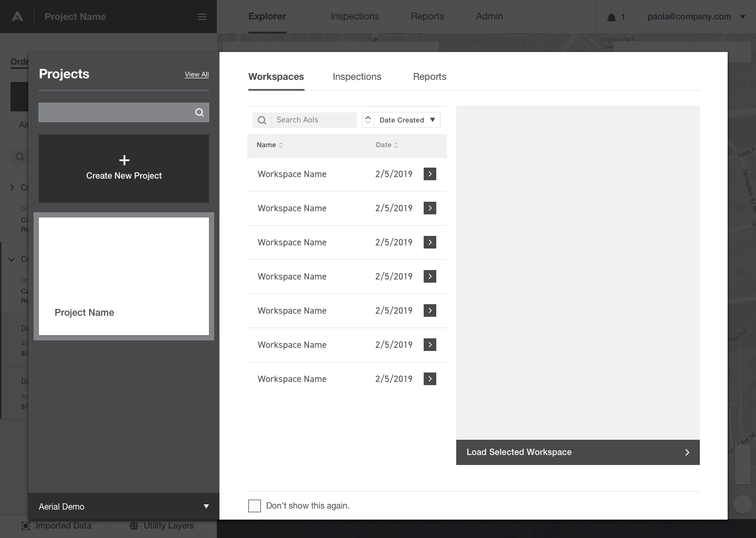Click the View All link

196,75
